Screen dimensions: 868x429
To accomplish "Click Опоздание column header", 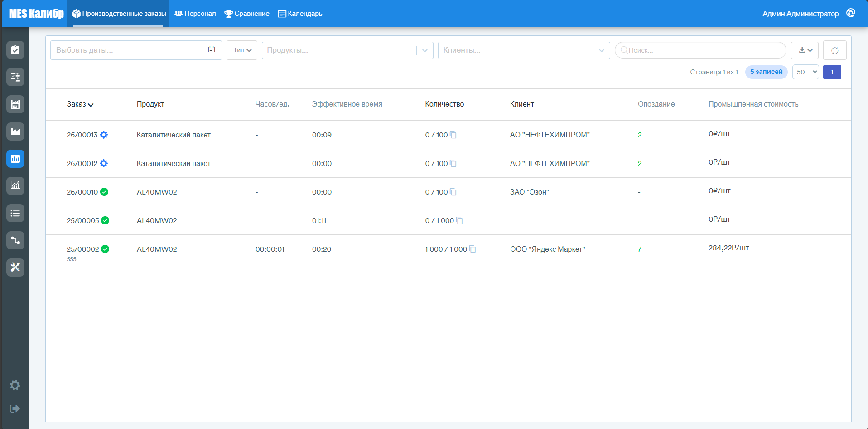I will [x=656, y=104].
